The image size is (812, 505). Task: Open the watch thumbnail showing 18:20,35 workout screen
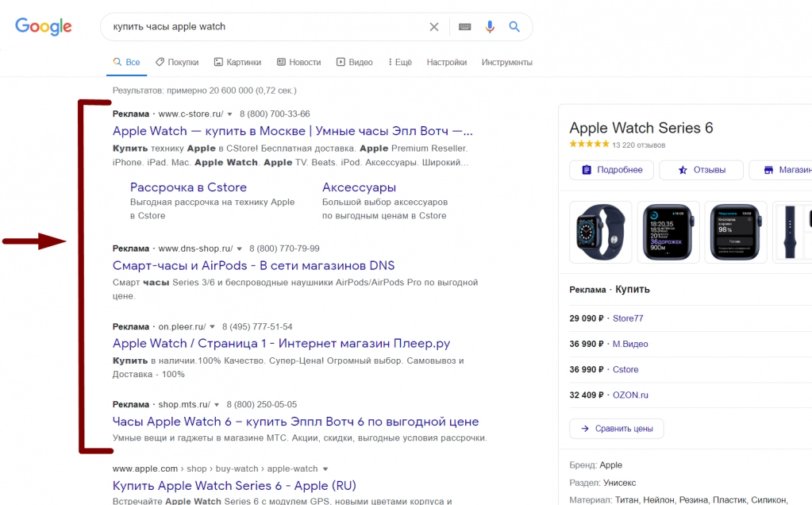[x=668, y=232]
